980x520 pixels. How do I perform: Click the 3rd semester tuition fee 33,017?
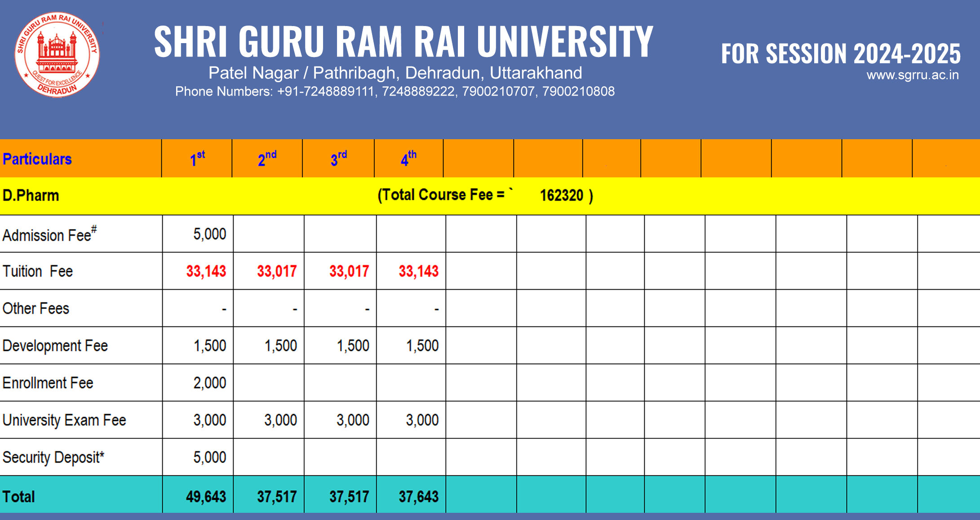coord(349,271)
